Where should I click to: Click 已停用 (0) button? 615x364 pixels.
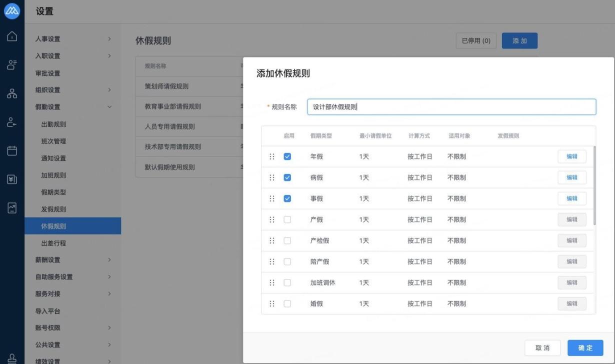[476, 40]
